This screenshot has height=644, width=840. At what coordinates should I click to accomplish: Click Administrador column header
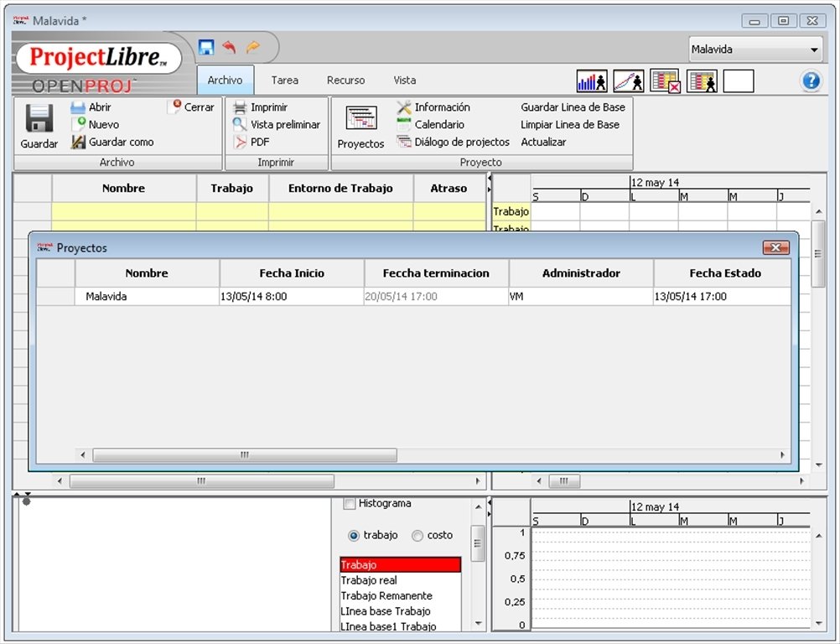click(x=581, y=273)
